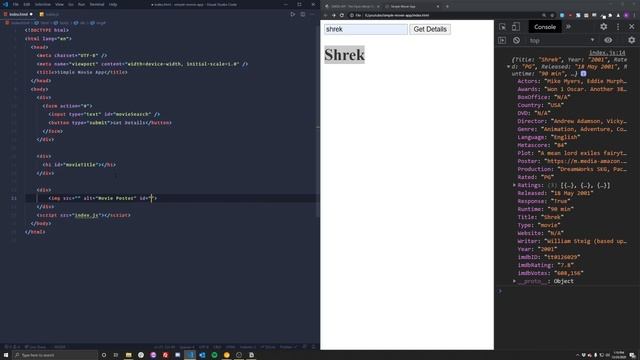Click the h1 id movieTitle code line
The height and width of the screenshot is (360, 640).
pyautogui.click(x=79, y=165)
